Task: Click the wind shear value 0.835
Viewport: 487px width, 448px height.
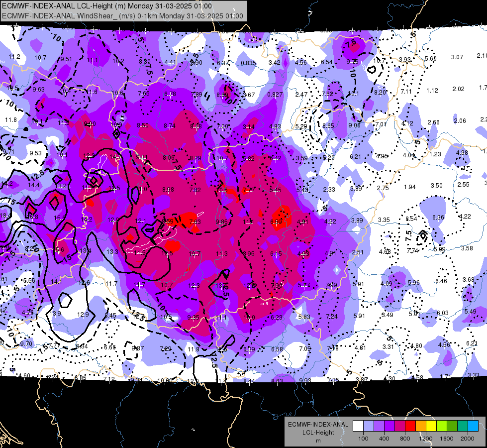Action: pos(248,63)
